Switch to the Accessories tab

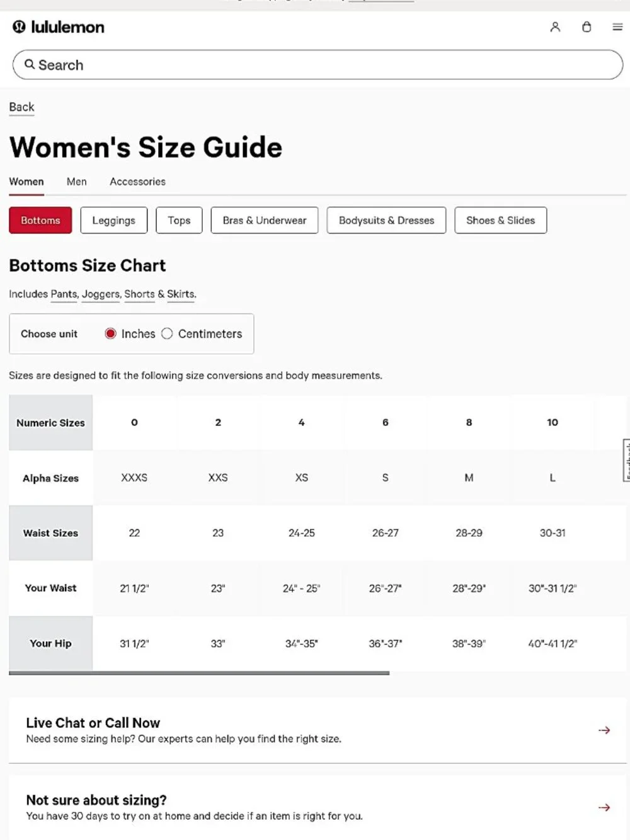tap(137, 181)
